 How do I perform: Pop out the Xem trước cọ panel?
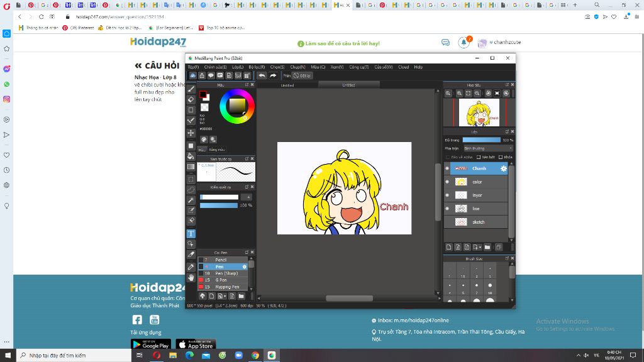click(x=247, y=159)
